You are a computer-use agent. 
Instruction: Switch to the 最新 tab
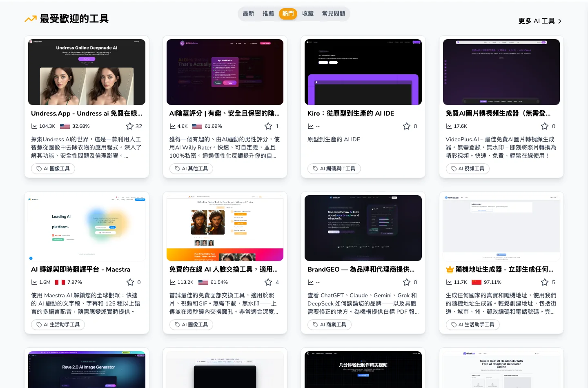tap(248, 13)
